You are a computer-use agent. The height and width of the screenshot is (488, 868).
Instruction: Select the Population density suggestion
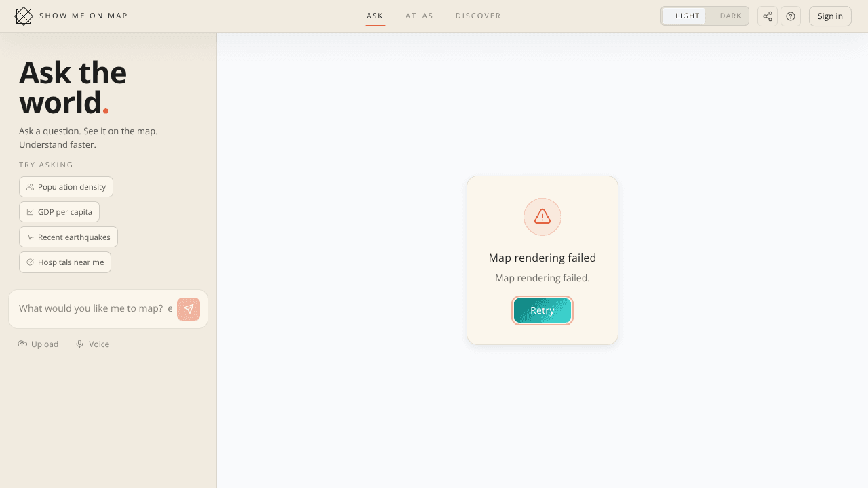coord(66,187)
